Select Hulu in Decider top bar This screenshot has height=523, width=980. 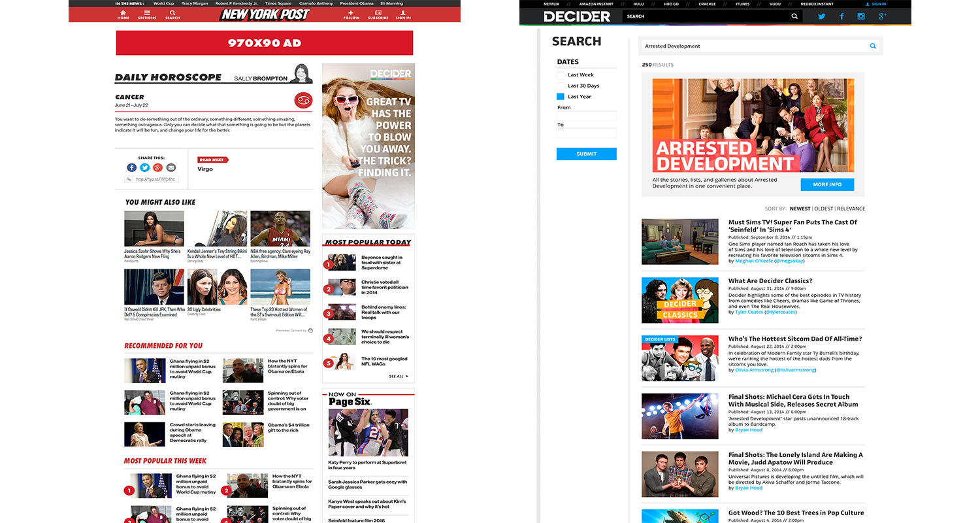coord(638,4)
